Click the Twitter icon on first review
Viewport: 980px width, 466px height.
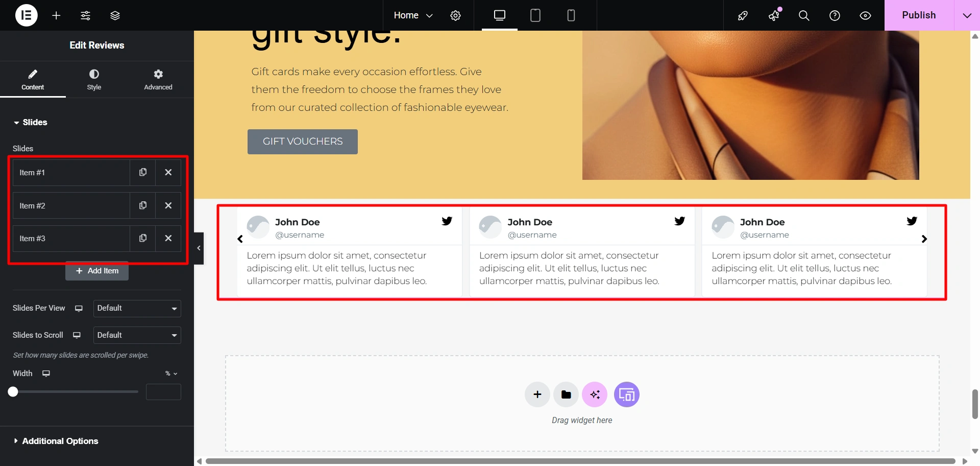[447, 221]
